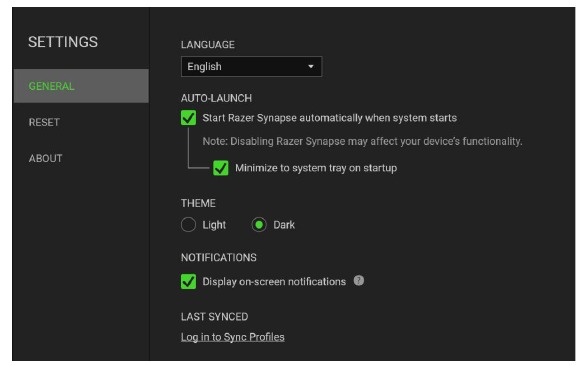Screen dimensions: 587x366
Task: Open the General settings tab
Action: [81, 86]
